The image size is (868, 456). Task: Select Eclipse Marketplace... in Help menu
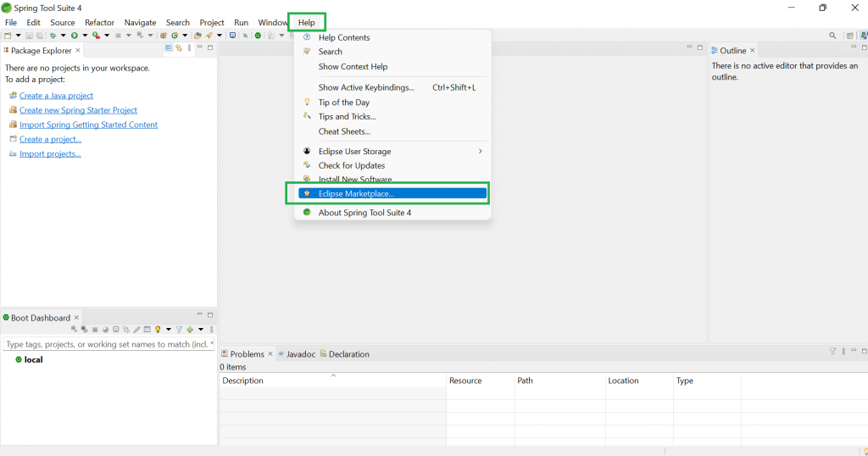coord(392,193)
